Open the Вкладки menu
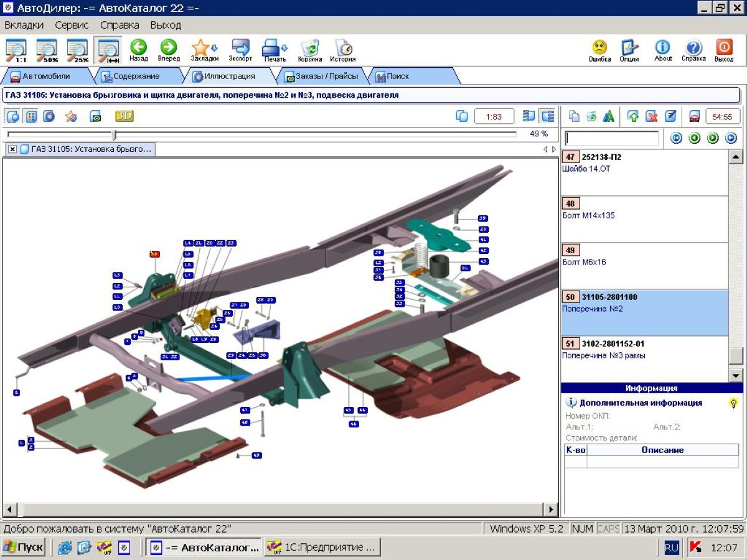 click(x=24, y=26)
